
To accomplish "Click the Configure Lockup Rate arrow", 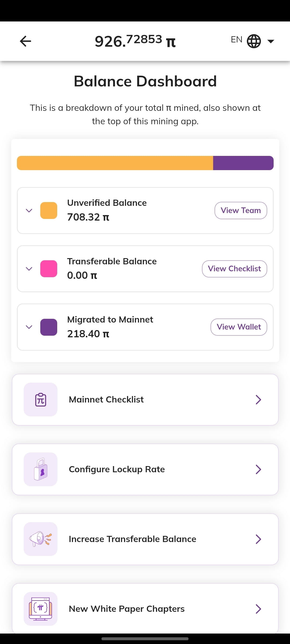I will [258, 469].
